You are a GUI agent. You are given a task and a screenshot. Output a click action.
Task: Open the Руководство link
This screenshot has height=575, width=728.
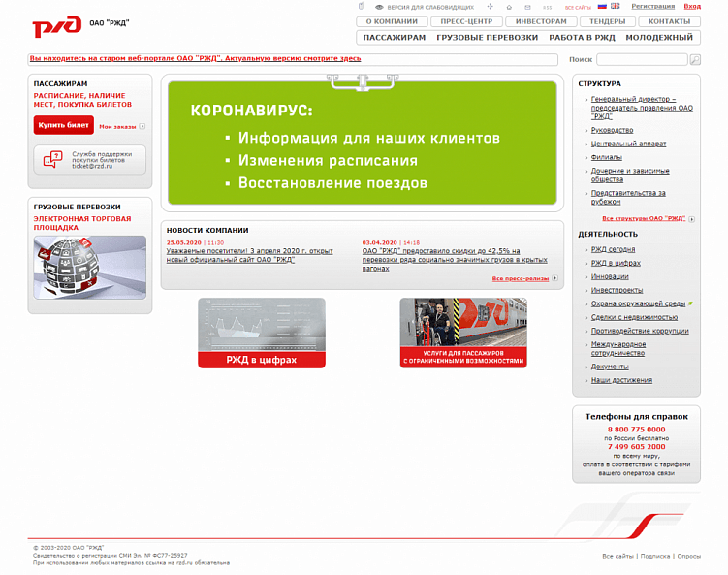point(612,130)
